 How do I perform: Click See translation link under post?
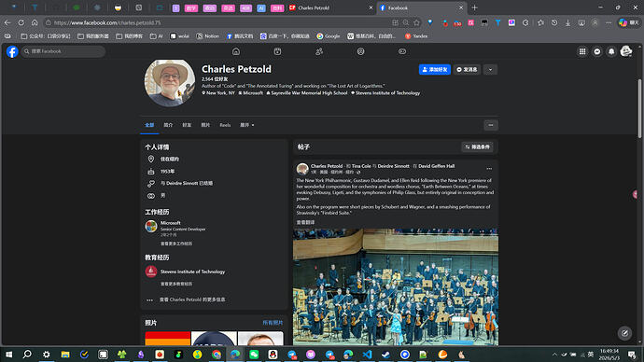(305, 222)
